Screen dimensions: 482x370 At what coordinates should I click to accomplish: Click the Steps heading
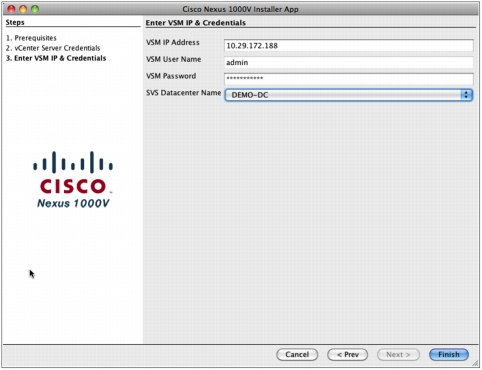(x=15, y=22)
